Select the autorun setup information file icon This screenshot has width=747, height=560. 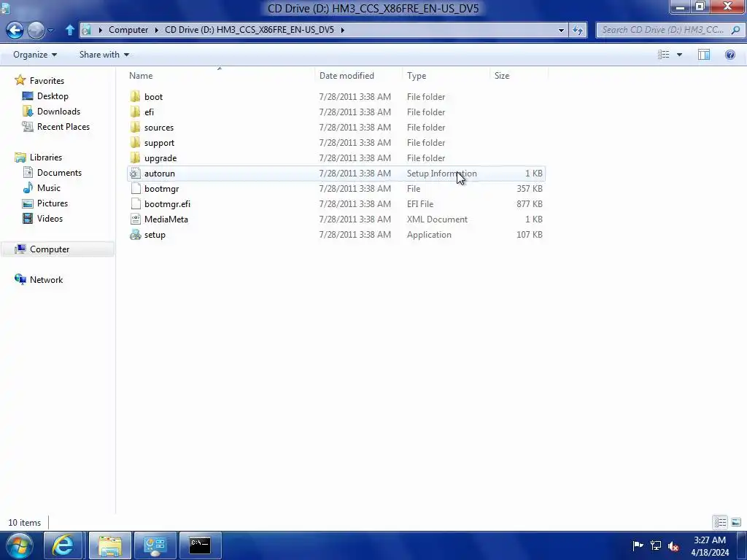(x=135, y=174)
